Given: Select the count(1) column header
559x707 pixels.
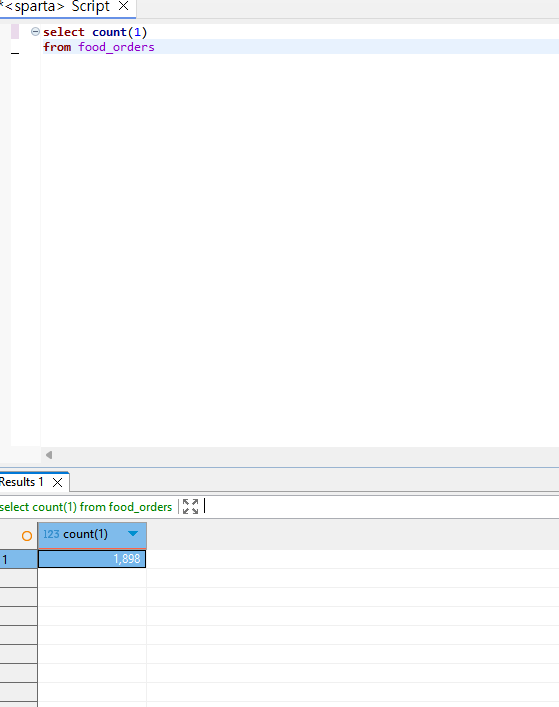Looking at the screenshot, I should [x=92, y=535].
